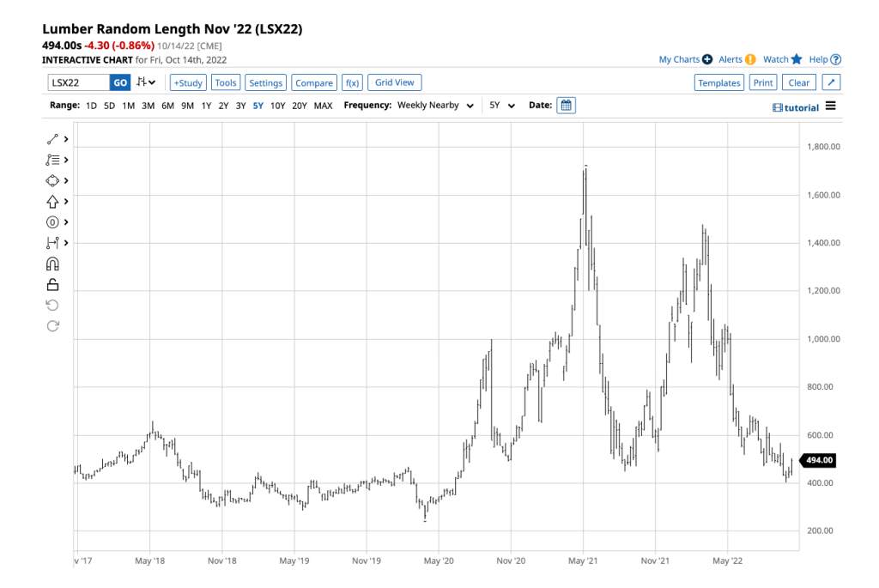Select the up arrow marker tool
The width and height of the screenshot is (879, 588).
coord(52,202)
